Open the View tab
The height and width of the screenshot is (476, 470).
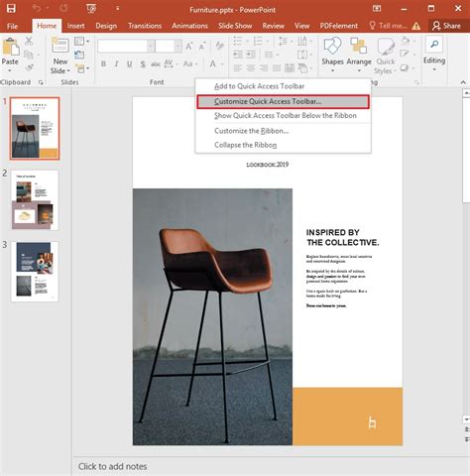(x=301, y=26)
